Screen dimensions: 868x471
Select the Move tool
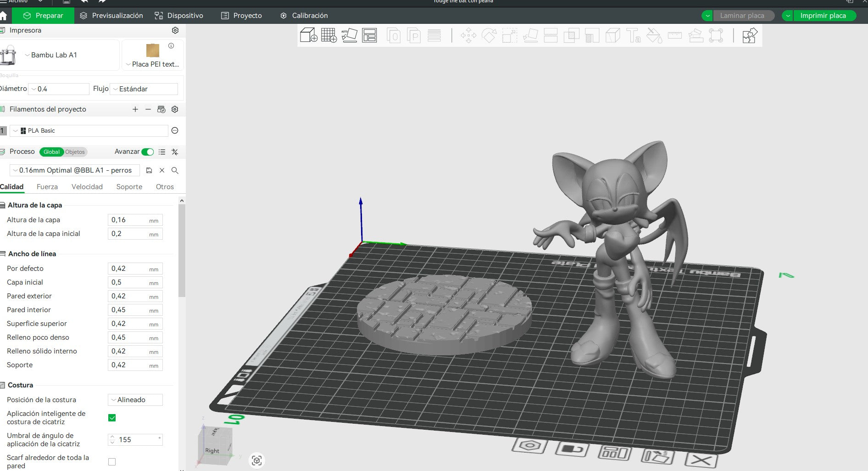tap(468, 35)
